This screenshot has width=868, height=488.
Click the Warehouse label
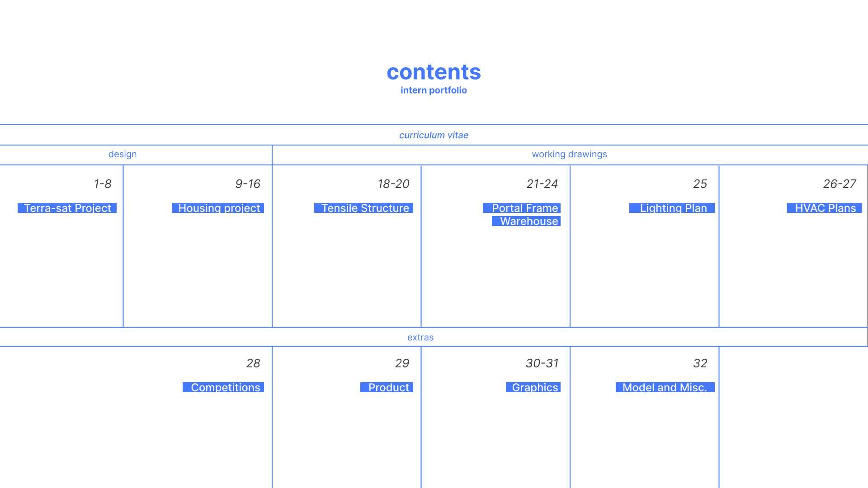pyautogui.click(x=527, y=221)
